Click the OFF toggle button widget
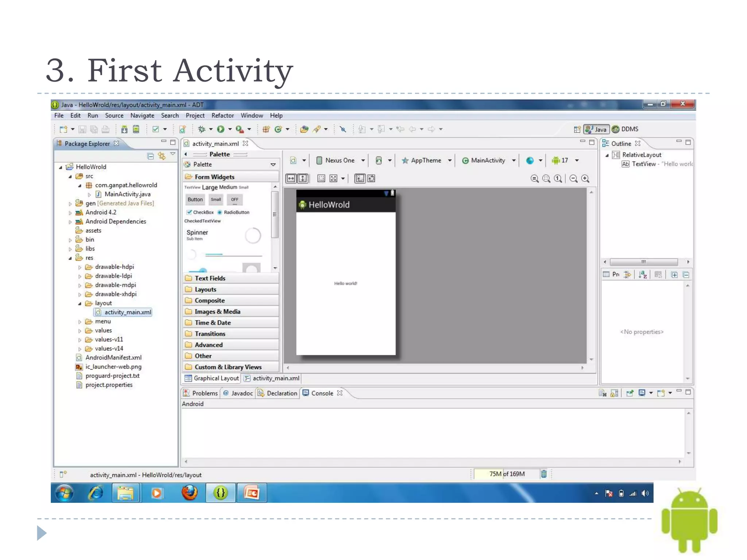This screenshot has height=560, width=747. pyautogui.click(x=235, y=199)
